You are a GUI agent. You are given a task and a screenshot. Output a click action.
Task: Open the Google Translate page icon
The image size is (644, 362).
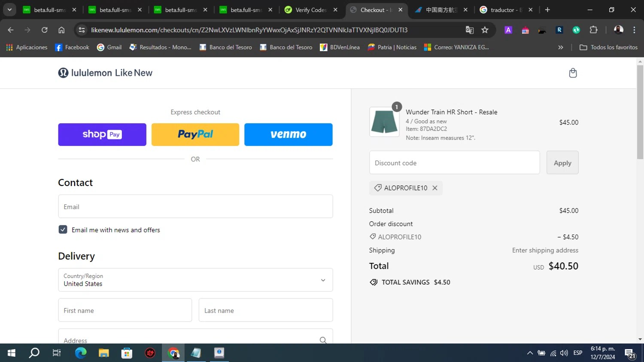[469, 30]
